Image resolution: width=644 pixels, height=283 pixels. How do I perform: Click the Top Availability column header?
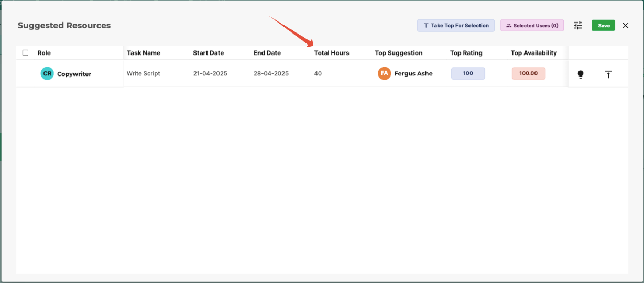(x=534, y=53)
